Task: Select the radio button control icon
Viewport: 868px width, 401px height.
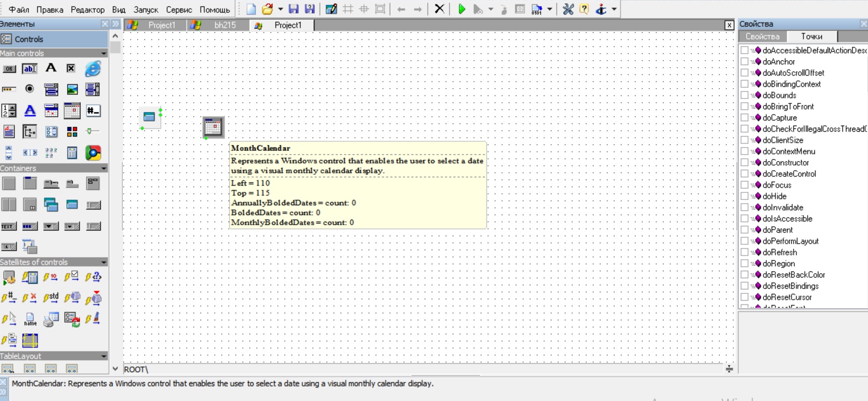Action: [29, 89]
